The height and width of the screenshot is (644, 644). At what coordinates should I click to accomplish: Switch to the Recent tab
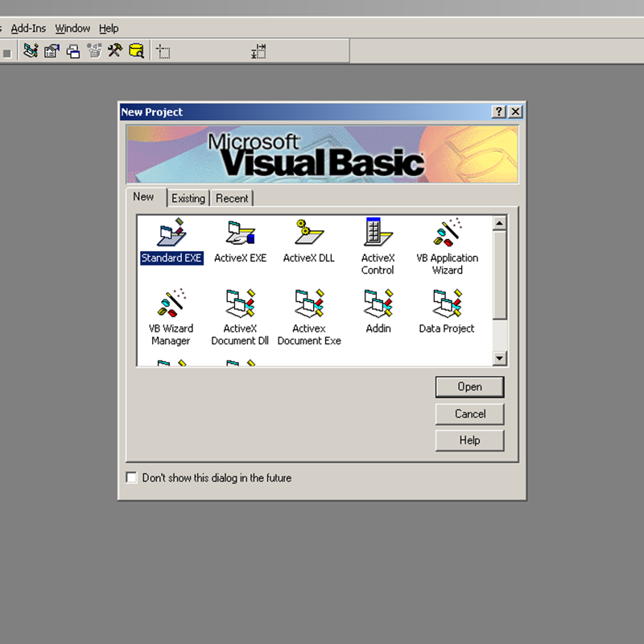(x=232, y=198)
